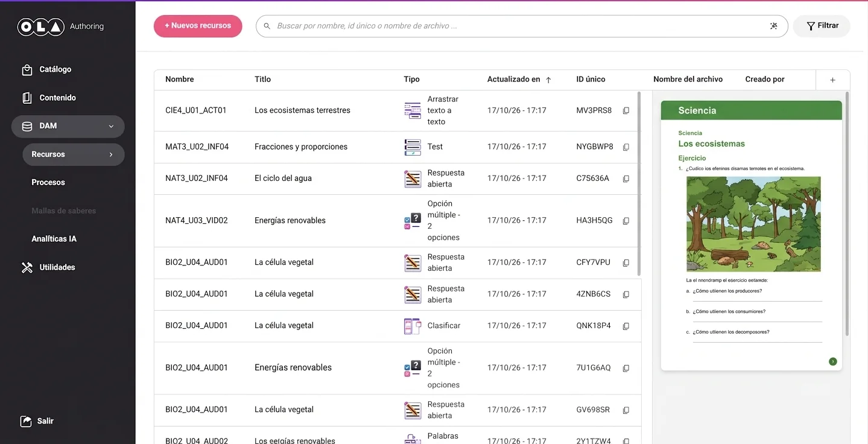Click the Nombre del archivo column header

pos(688,79)
